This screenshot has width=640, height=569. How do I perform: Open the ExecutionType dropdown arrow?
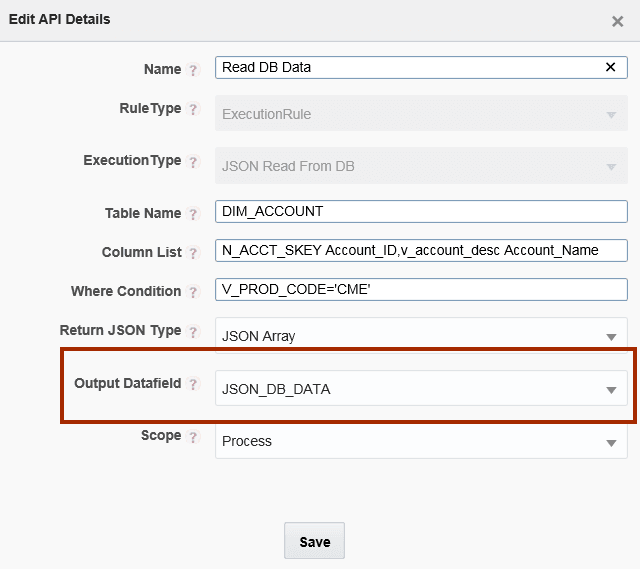pyautogui.click(x=611, y=167)
